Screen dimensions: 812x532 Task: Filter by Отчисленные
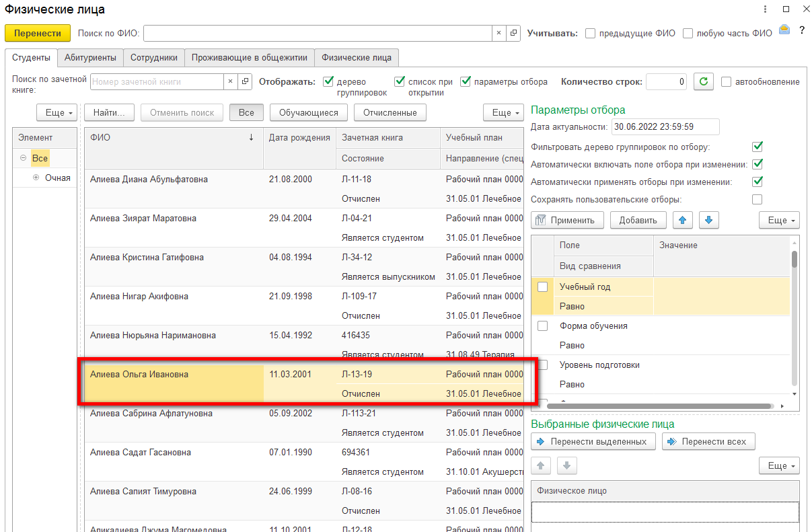[390, 112]
